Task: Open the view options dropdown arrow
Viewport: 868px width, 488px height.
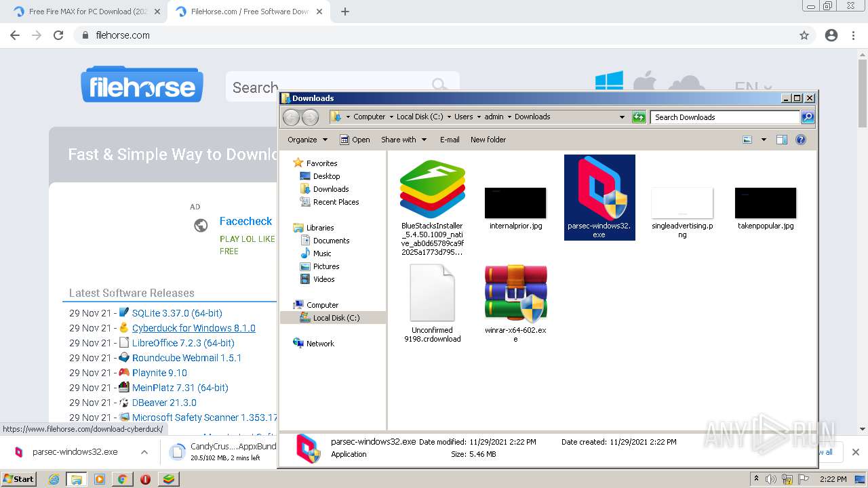Action: 764,140
